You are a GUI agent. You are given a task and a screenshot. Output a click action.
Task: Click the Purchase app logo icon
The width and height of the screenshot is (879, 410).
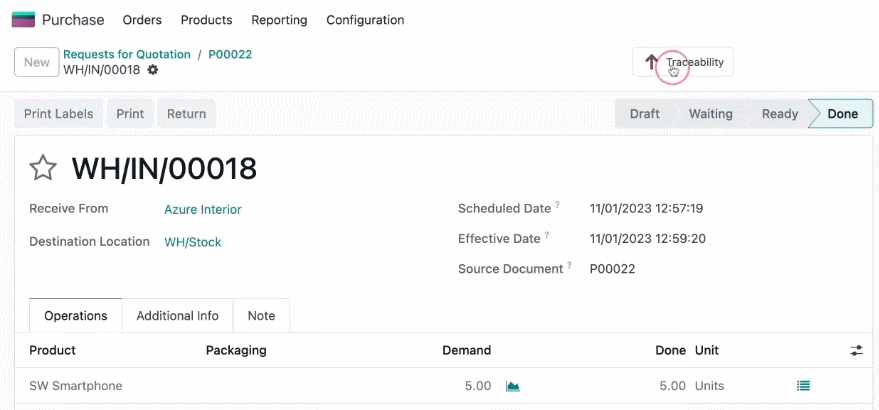click(23, 20)
